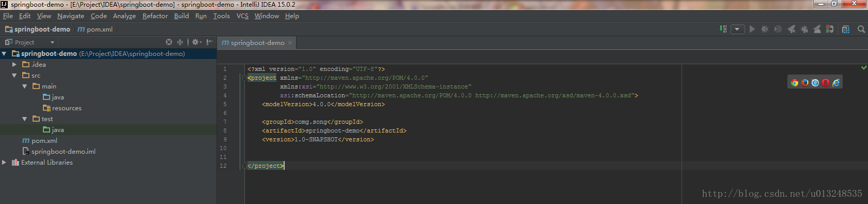Screen dimensions: 868x204
Task: Click the Make Project build icon
Action: (723, 29)
